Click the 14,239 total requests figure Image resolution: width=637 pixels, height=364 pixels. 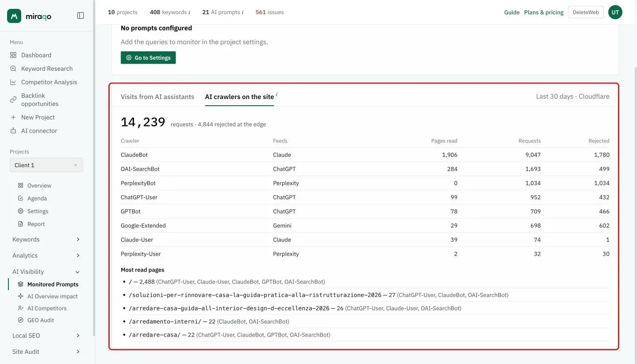point(143,123)
